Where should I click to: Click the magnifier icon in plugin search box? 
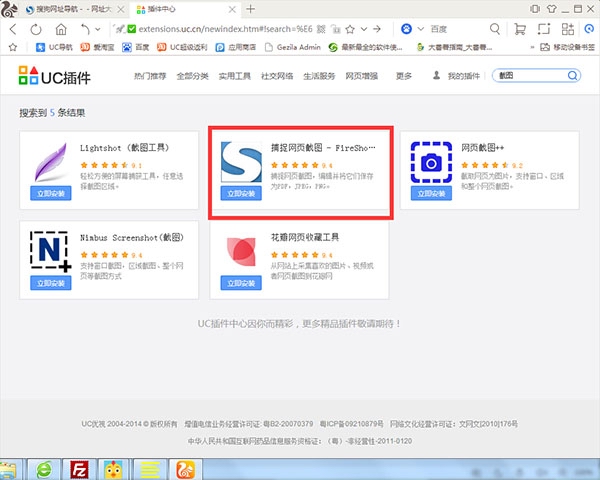572,75
